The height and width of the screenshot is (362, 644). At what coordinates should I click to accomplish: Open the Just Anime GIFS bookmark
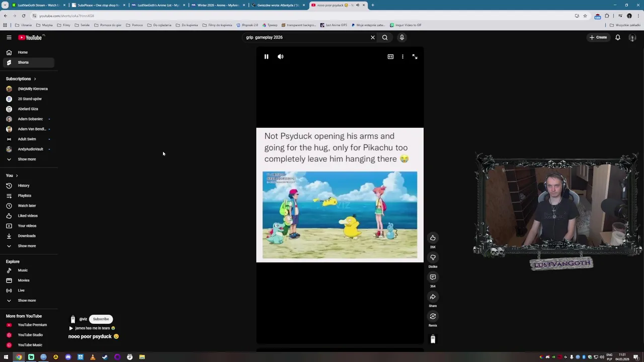[334, 25]
